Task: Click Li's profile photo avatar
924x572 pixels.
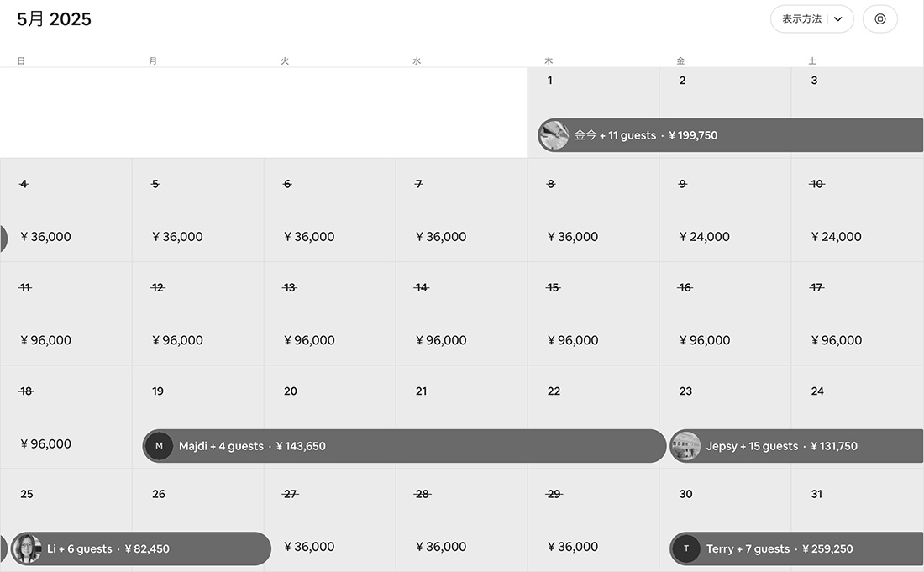Action: pyautogui.click(x=27, y=548)
